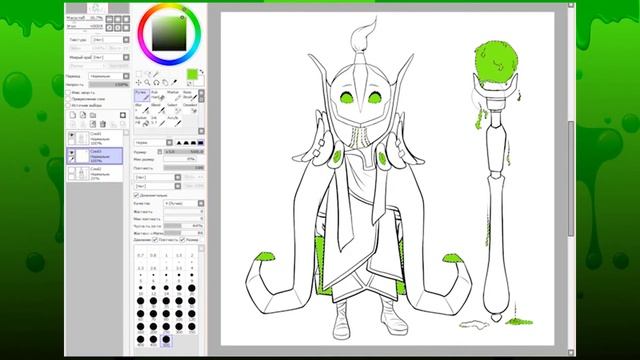Screen dimensions: 640x360
Task: Swap foreground and background colors
Action: tap(202, 72)
